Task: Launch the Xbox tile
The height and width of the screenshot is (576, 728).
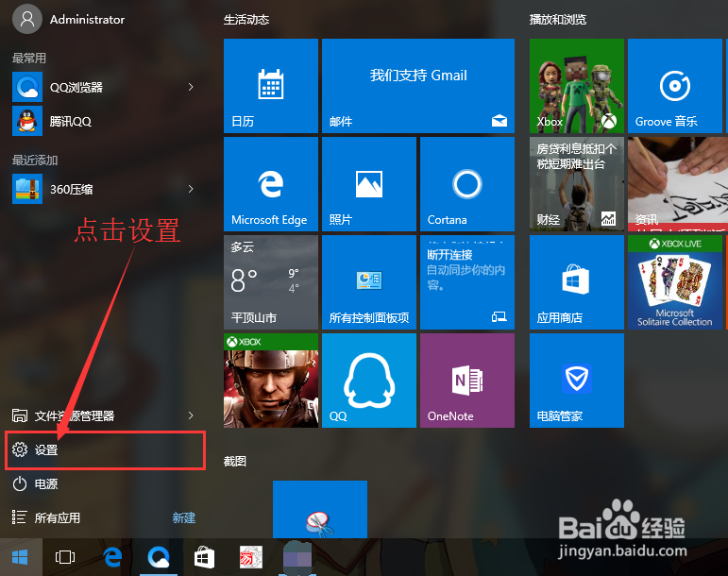Action: [577, 86]
